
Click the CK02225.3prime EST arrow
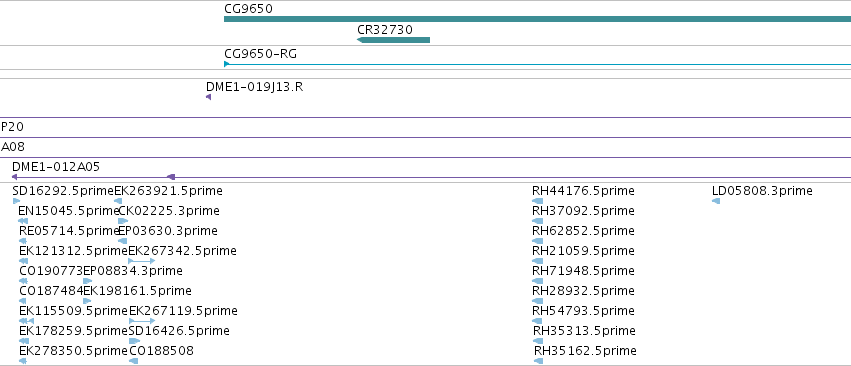point(123,221)
